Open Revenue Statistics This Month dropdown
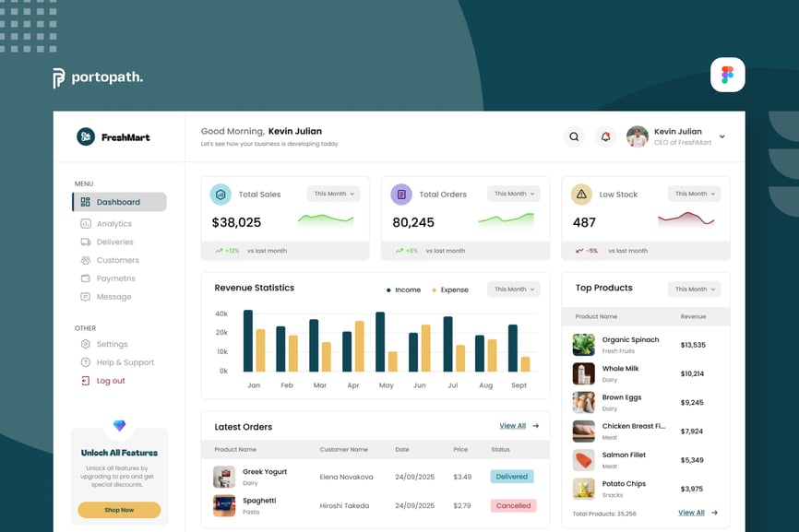This screenshot has height=532, width=799. (x=513, y=290)
